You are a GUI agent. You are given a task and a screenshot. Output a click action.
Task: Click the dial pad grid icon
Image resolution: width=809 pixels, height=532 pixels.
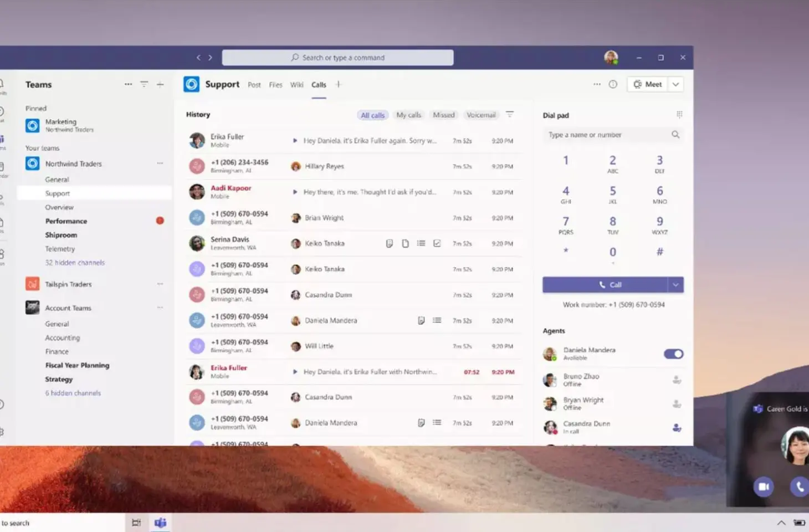coord(679,114)
